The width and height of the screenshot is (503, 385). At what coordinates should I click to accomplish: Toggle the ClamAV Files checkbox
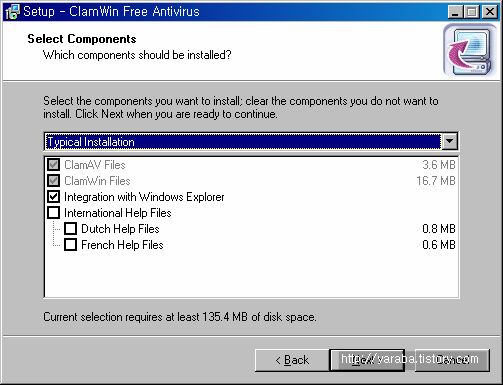click(x=54, y=165)
